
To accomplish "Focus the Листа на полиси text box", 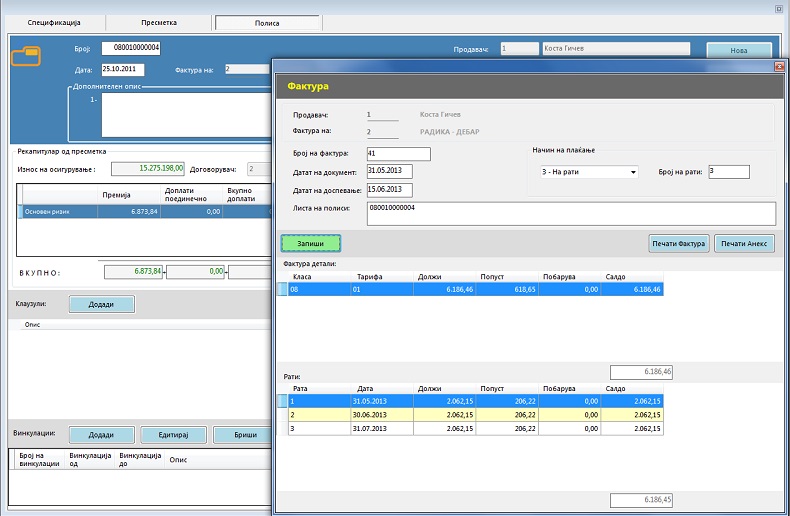I will tap(571, 214).
